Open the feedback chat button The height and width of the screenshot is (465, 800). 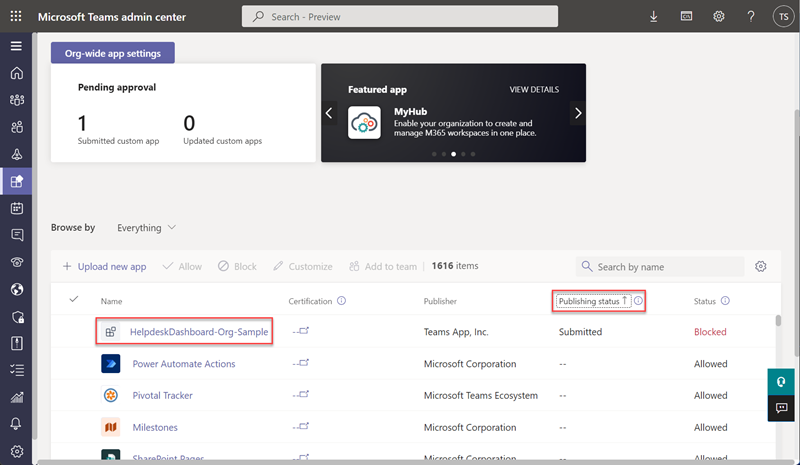[x=781, y=408]
